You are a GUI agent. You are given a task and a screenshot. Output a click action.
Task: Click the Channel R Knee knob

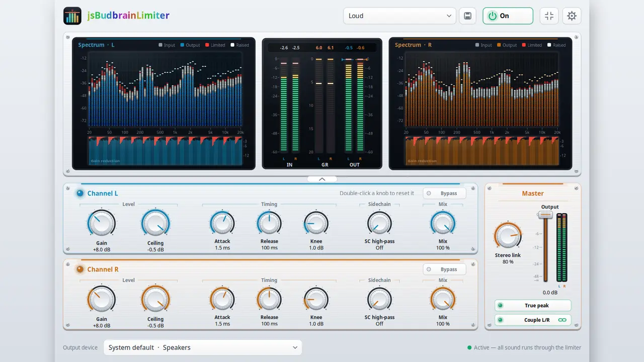click(x=316, y=299)
